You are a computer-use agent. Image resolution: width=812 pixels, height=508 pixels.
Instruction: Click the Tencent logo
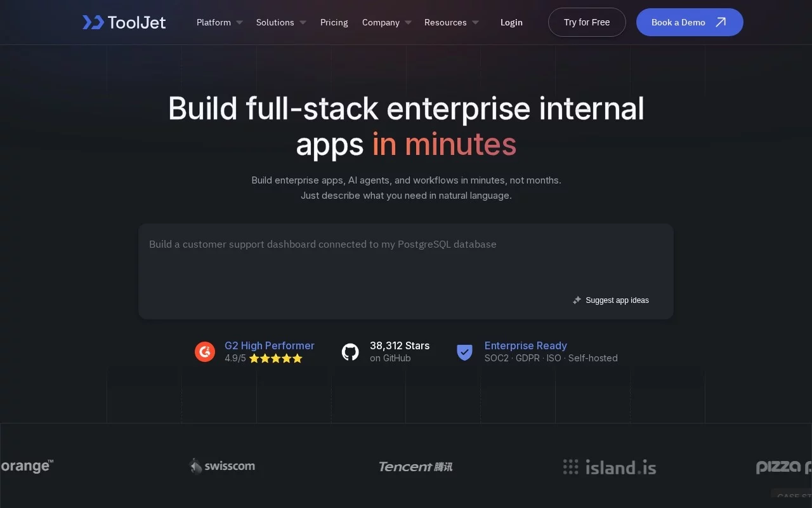click(x=416, y=467)
